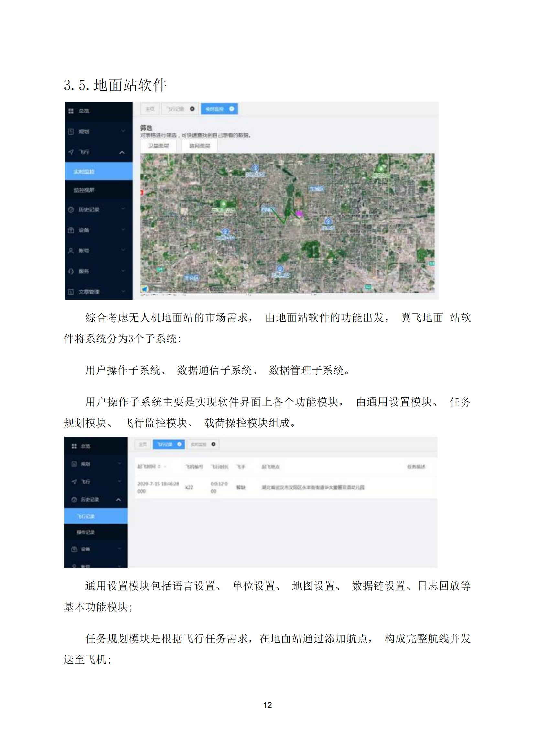The width and height of the screenshot is (535, 756).
Task: Open the 监控视屏 submenu item
Action: [84, 190]
